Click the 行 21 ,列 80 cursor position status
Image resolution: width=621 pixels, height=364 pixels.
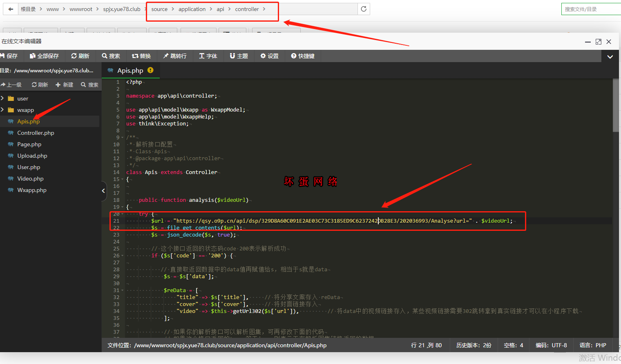coord(426,345)
